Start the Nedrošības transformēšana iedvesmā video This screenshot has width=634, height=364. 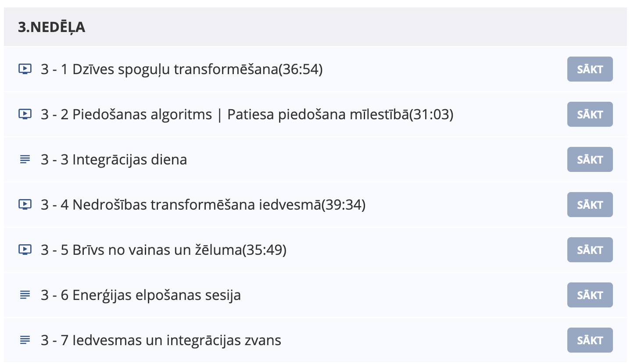coord(590,205)
